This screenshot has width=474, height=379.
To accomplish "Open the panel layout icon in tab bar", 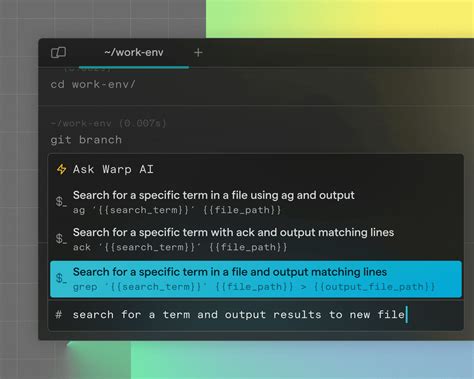I will [58, 53].
